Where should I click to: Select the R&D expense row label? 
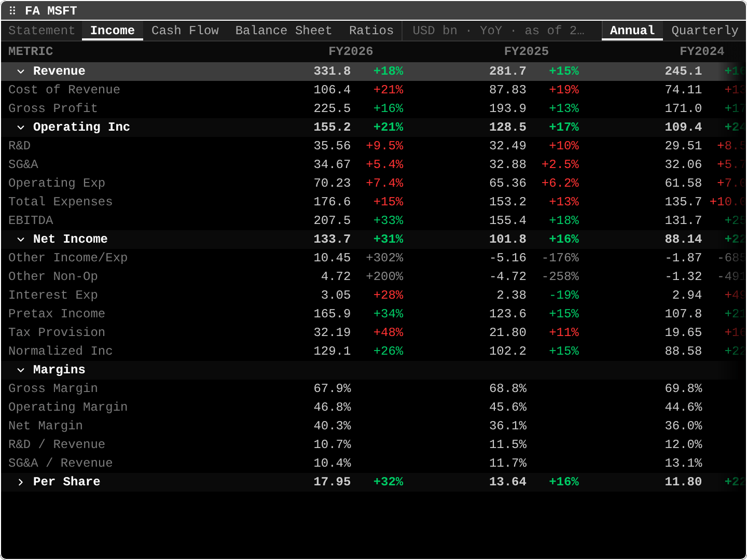(20, 146)
